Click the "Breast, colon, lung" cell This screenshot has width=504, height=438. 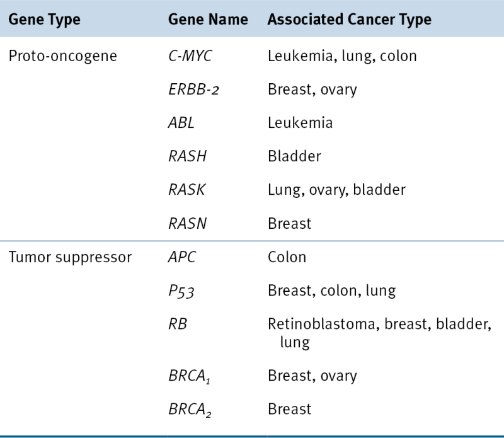point(331,291)
